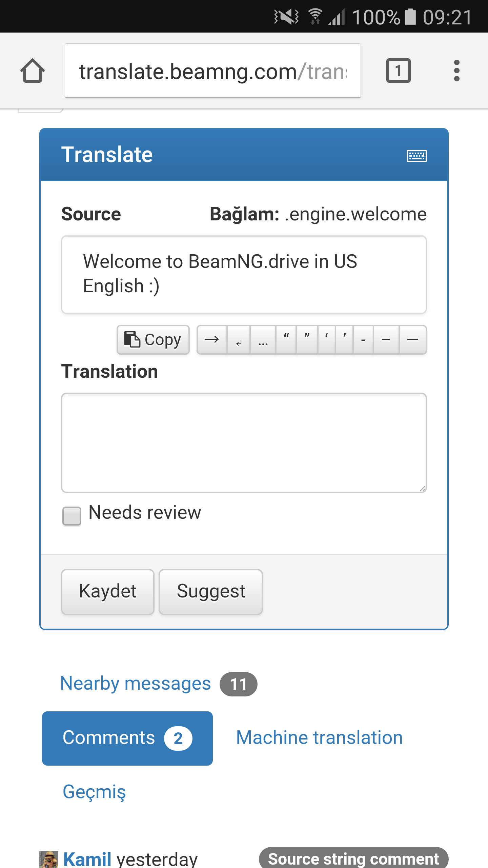Tap the browser address bar URL

[213, 71]
